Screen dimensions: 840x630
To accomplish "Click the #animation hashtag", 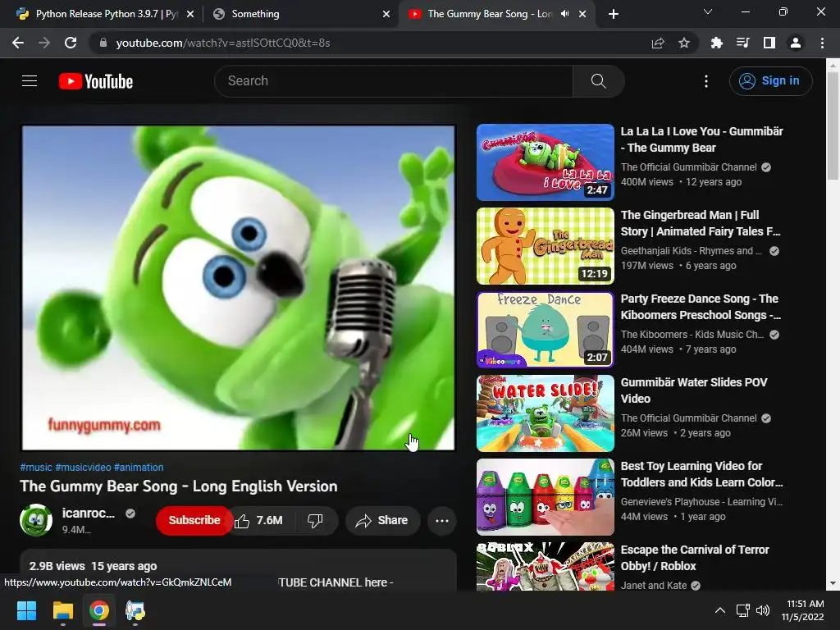I will 139,467.
